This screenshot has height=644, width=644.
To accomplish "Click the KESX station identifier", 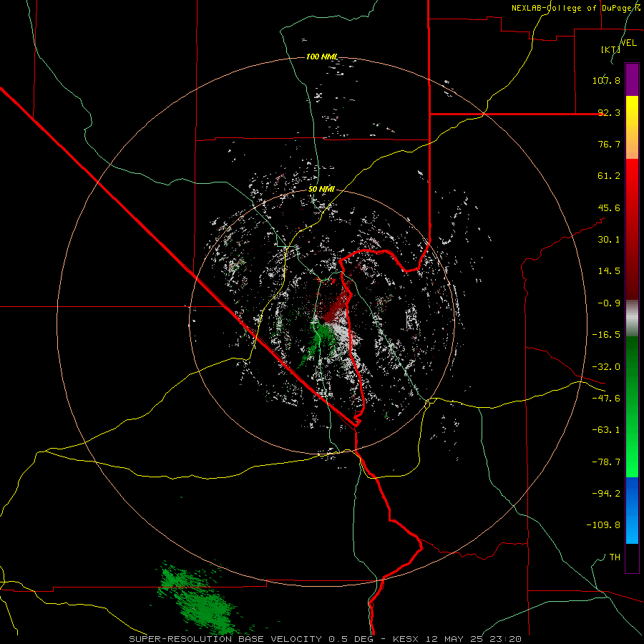I will (406, 639).
